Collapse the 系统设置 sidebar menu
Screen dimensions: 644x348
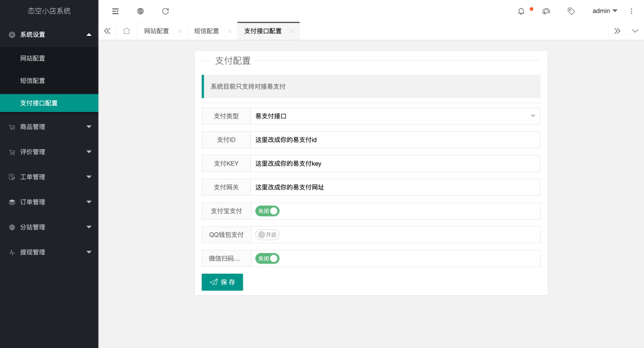tap(49, 35)
